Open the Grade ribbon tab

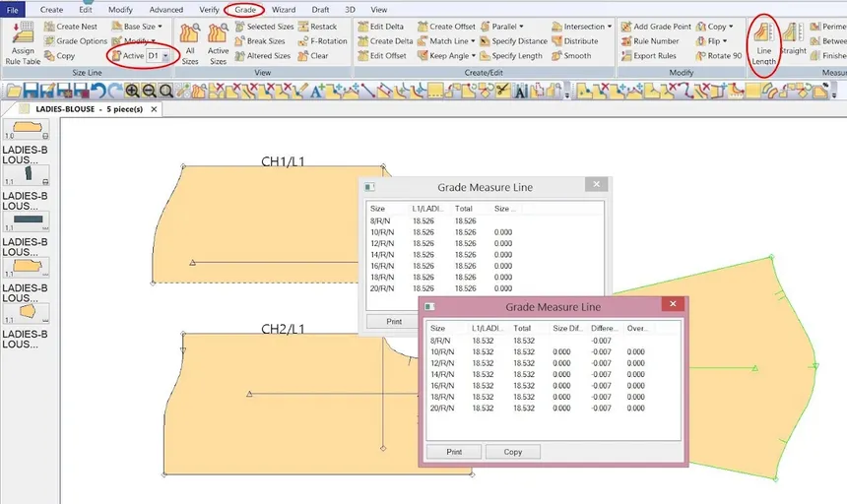pyautogui.click(x=245, y=9)
